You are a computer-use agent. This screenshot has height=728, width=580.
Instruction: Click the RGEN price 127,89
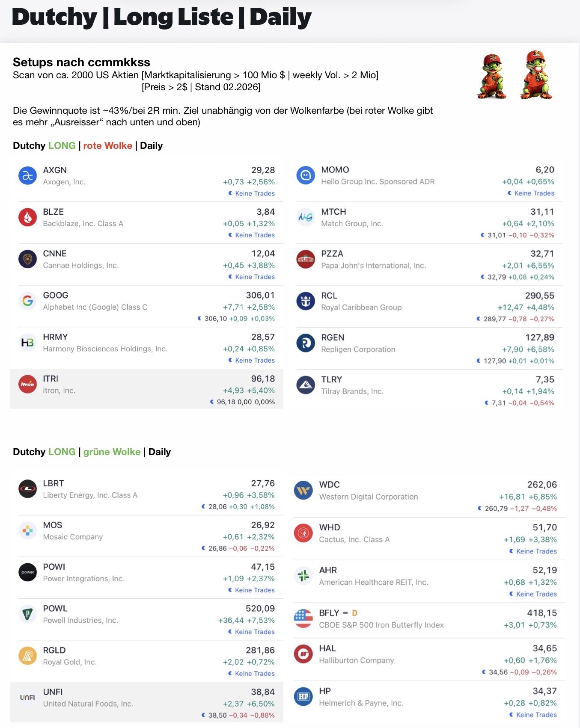coord(539,337)
